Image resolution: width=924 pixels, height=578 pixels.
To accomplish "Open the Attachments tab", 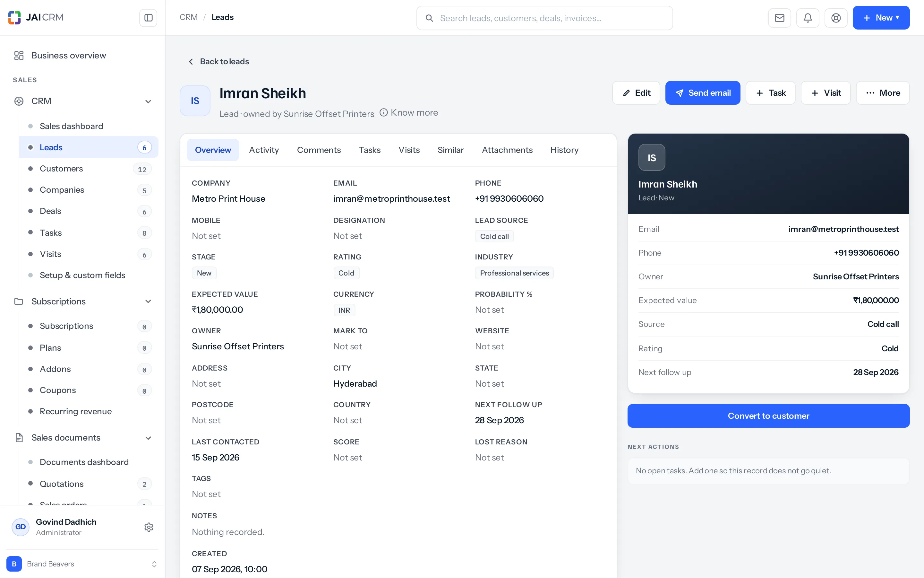I will (x=507, y=150).
